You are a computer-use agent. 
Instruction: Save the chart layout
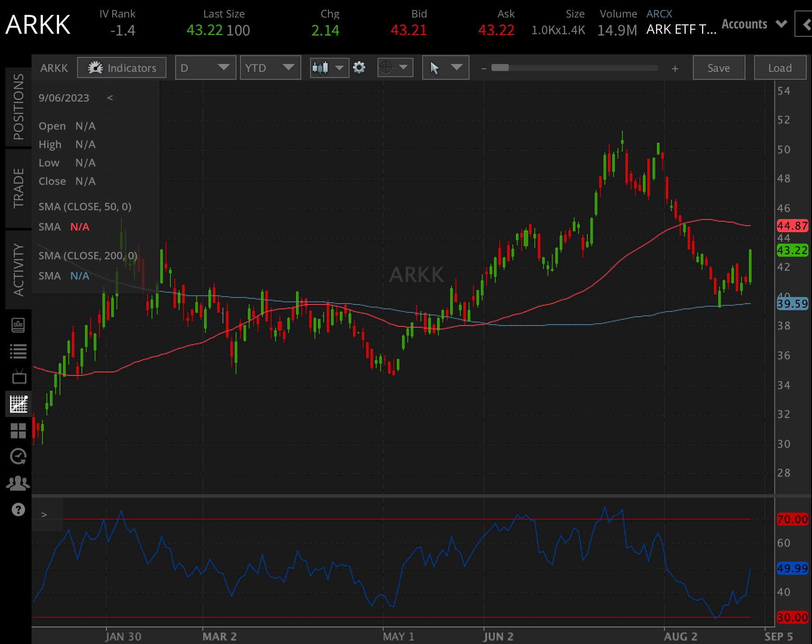(x=719, y=68)
